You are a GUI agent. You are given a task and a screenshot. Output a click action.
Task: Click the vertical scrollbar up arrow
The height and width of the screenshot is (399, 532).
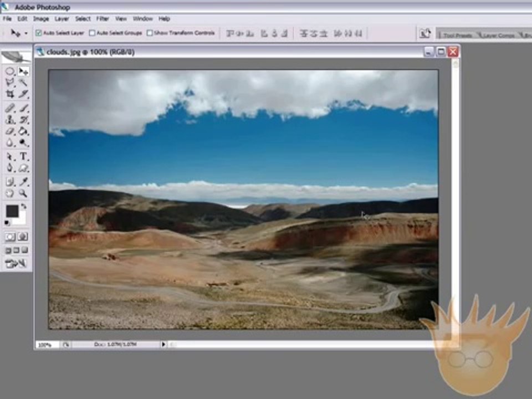tap(456, 63)
